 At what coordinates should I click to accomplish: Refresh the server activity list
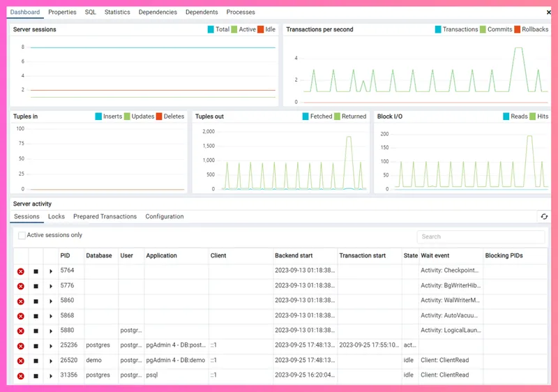click(544, 216)
